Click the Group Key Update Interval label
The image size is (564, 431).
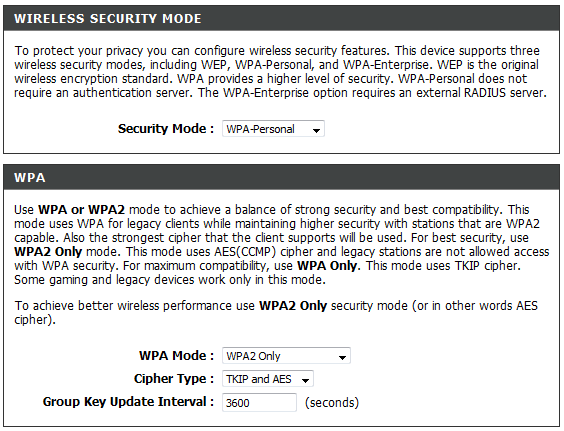(x=128, y=401)
